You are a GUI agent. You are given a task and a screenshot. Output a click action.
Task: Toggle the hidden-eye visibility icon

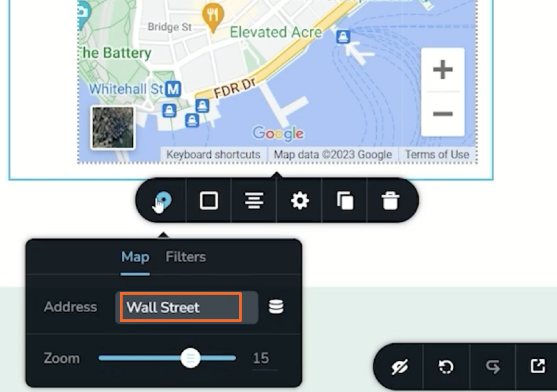(399, 367)
